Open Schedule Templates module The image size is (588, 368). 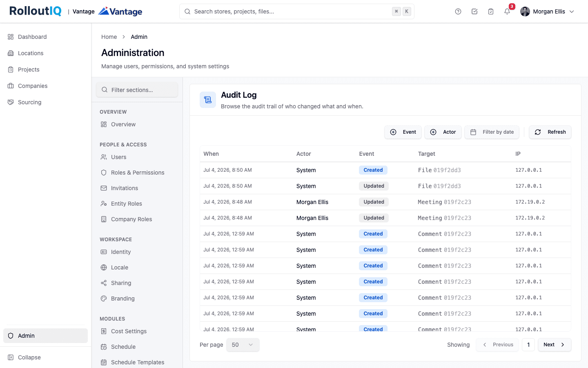tap(137, 362)
